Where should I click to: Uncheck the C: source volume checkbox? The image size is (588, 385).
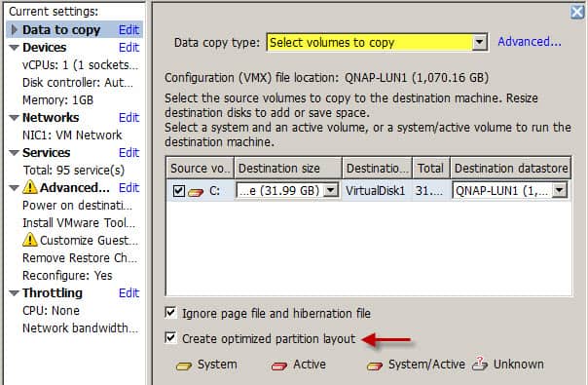coord(178,191)
